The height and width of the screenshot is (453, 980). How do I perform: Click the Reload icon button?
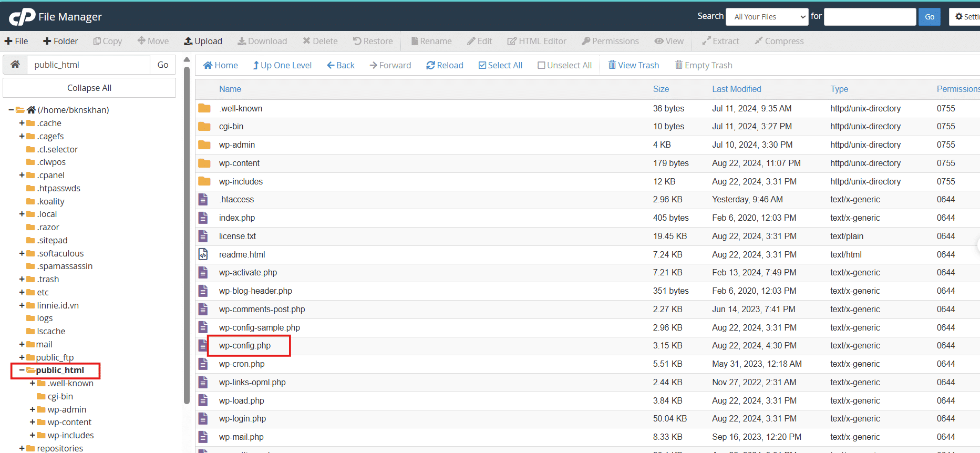point(430,65)
